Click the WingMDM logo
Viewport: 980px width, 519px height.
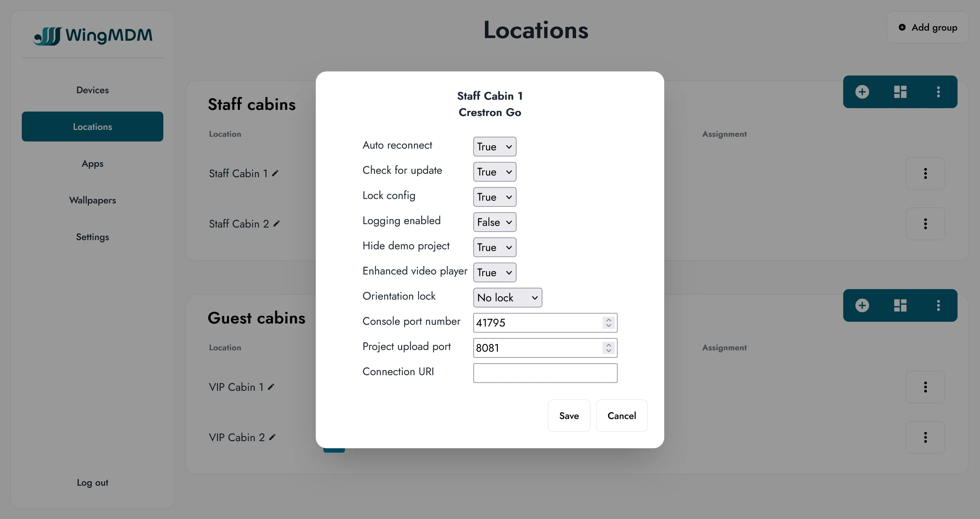[x=93, y=36]
